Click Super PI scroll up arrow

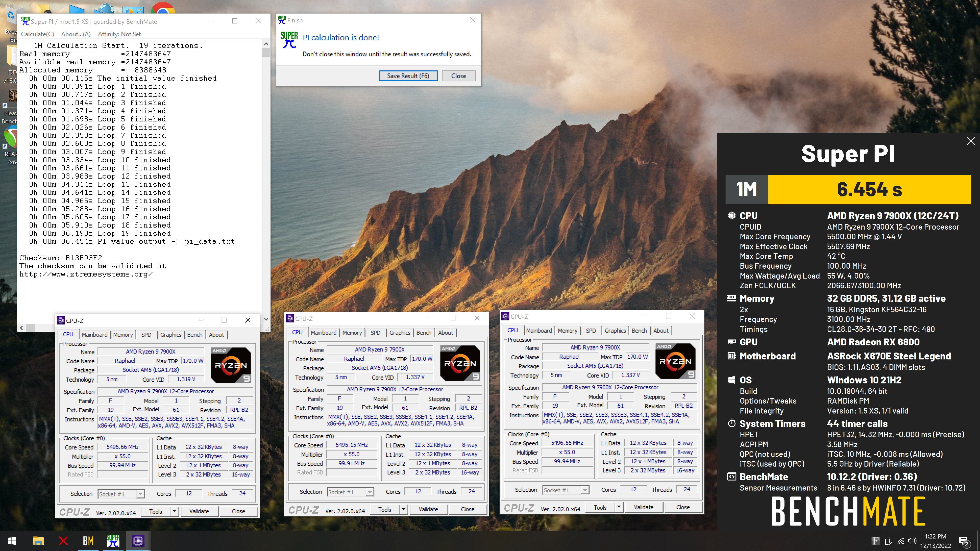click(x=266, y=44)
